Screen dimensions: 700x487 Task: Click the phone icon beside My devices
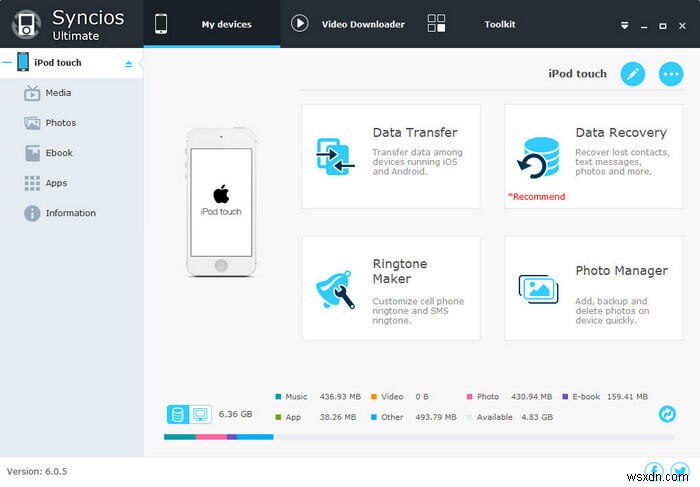pos(161,24)
